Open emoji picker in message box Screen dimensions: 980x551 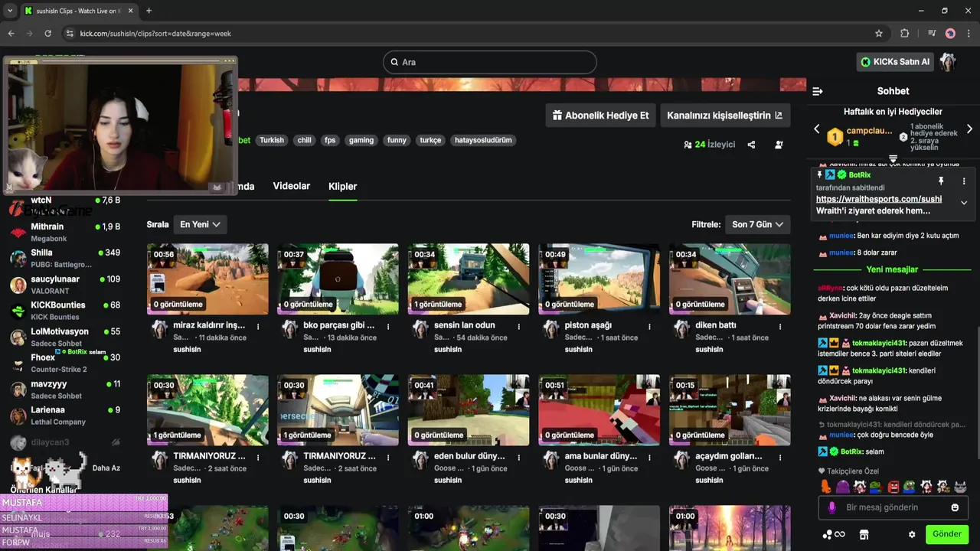point(955,507)
